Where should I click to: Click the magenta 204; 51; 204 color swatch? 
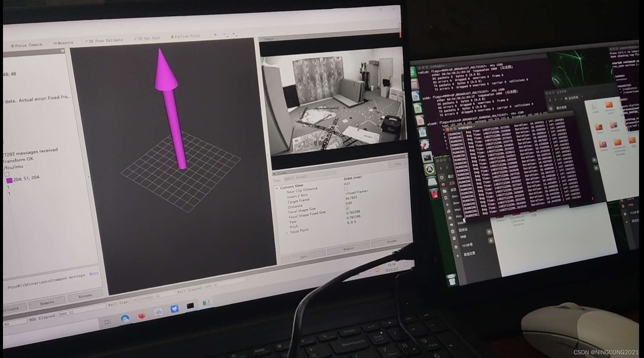coord(9,180)
